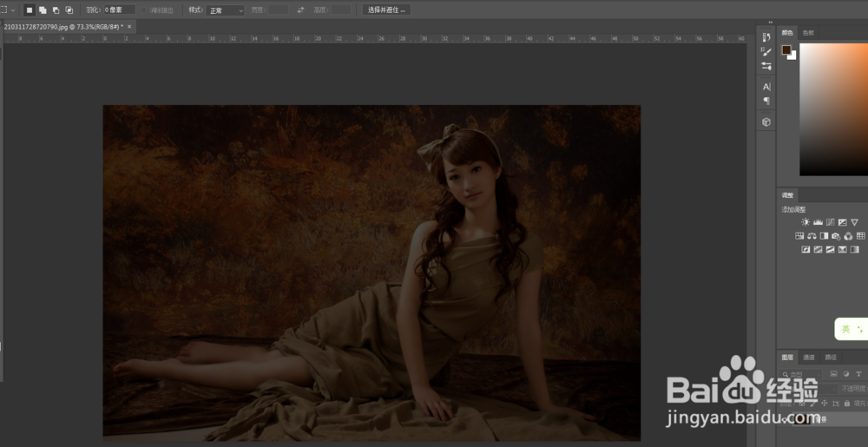Toggle the lock all icon in Layers
Viewport: 868px width, 447px height.
tap(847, 403)
